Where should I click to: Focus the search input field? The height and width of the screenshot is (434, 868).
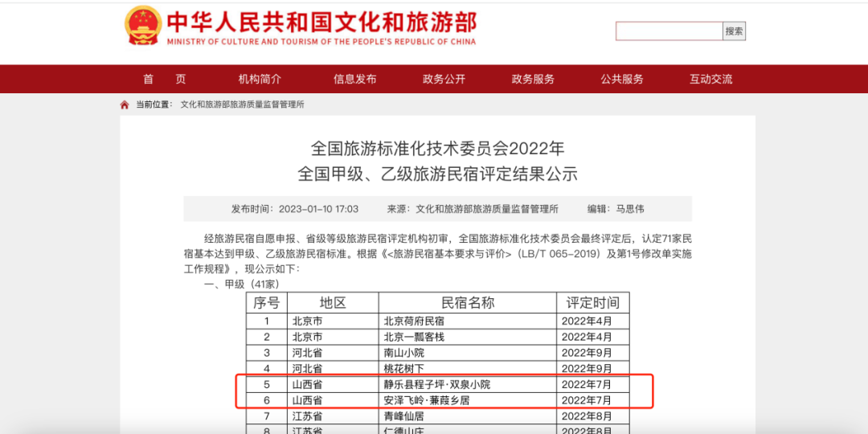click(x=669, y=31)
